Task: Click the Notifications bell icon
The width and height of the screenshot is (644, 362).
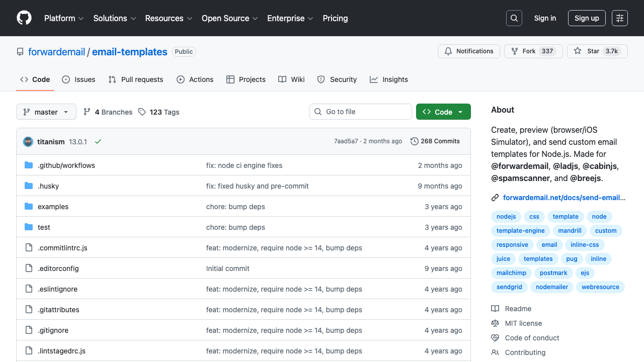Action: point(448,51)
